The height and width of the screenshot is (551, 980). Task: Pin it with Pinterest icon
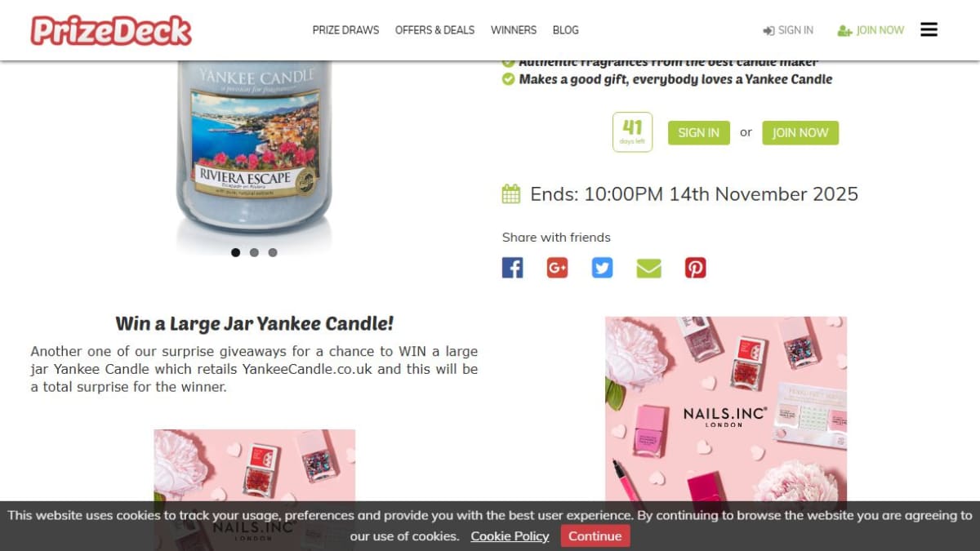695,268
